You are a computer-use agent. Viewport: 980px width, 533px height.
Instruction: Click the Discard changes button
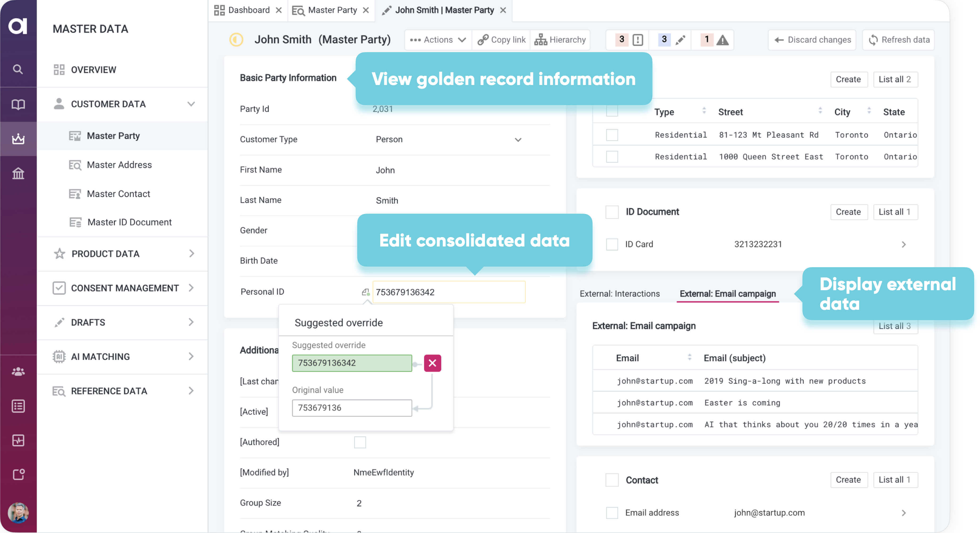[x=812, y=40]
